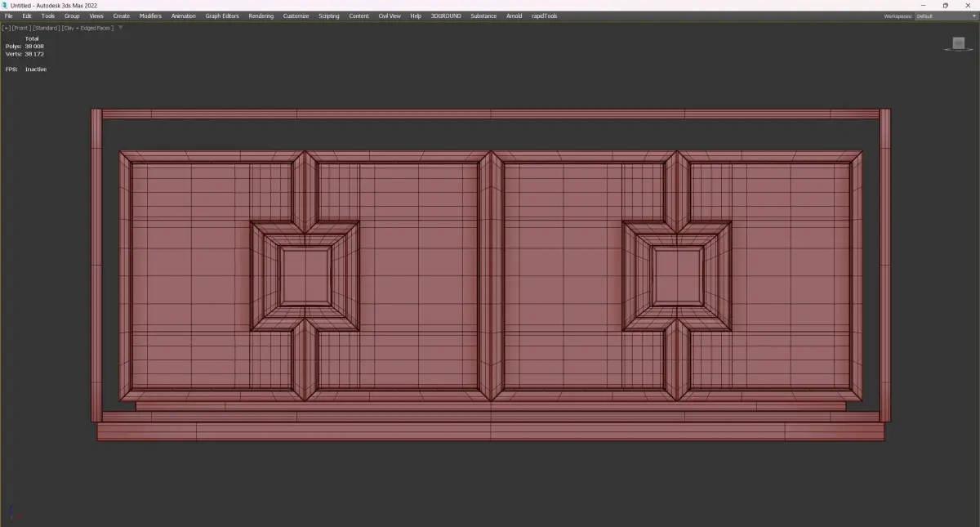Open the Edit menu
This screenshot has height=527, width=980.
(27, 16)
